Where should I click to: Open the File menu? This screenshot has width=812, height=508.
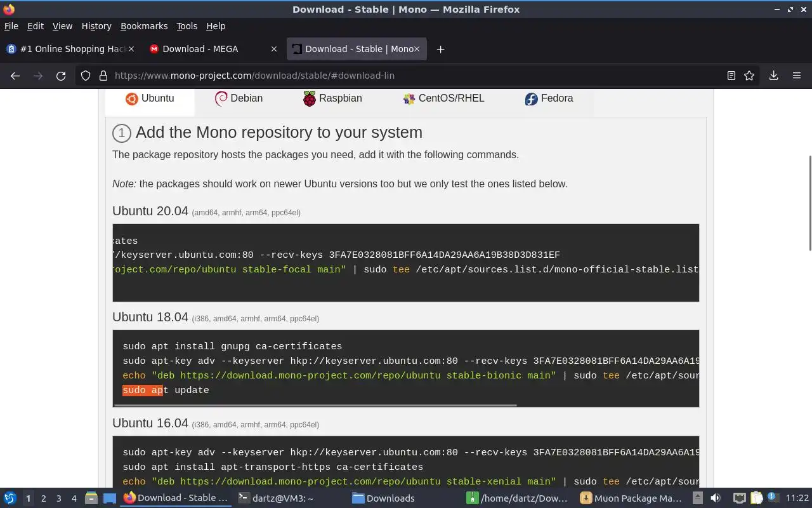pyautogui.click(x=11, y=26)
